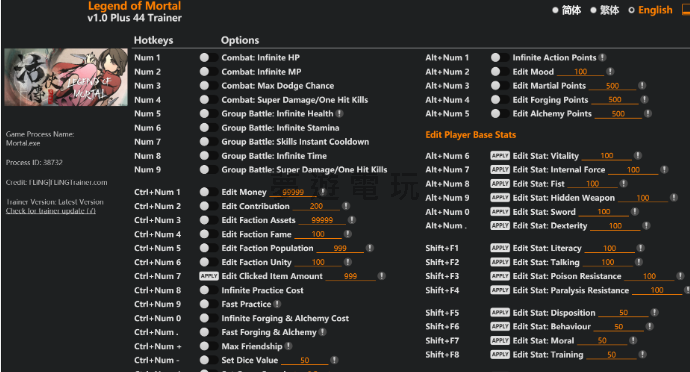Click info icon beside Edit Stat: Fist

click(x=624, y=184)
